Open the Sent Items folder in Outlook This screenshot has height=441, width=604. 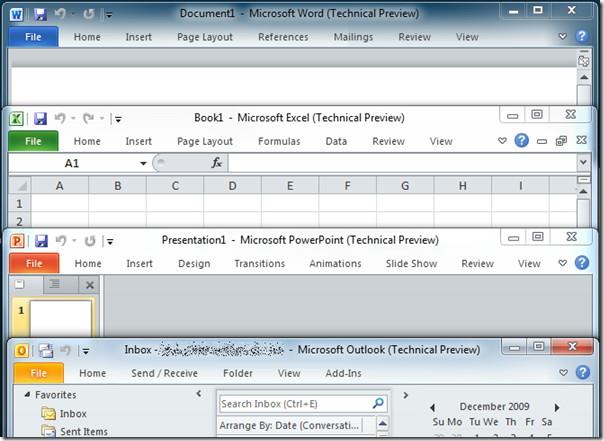(x=83, y=431)
